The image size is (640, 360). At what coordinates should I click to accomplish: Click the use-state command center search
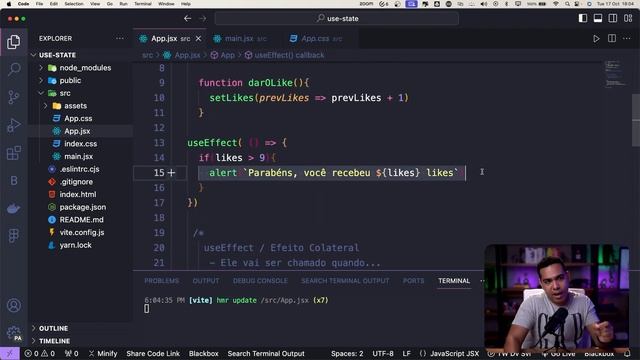pos(337,18)
